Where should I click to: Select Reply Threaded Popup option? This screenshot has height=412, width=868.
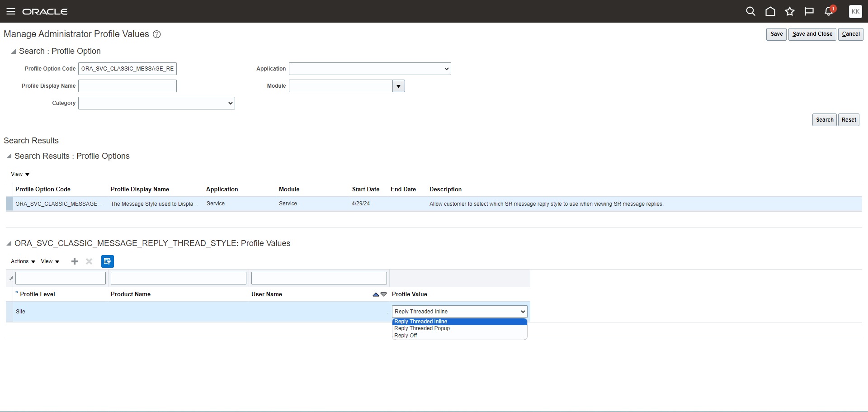[460, 328]
